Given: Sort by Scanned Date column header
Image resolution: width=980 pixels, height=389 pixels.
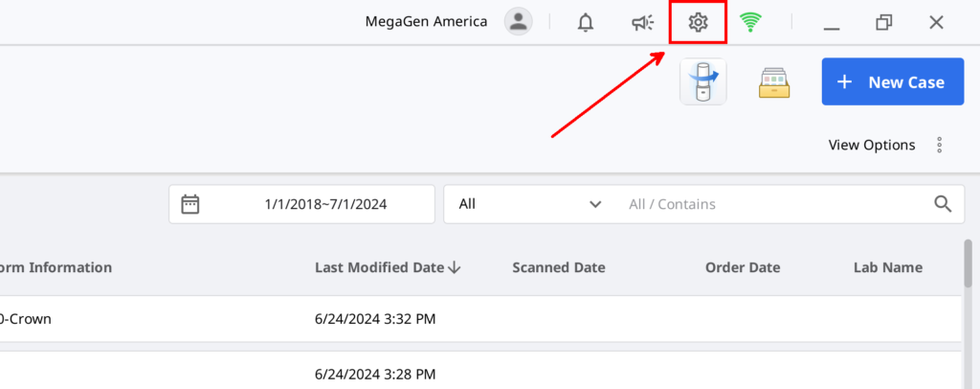Looking at the screenshot, I should coord(559,267).
